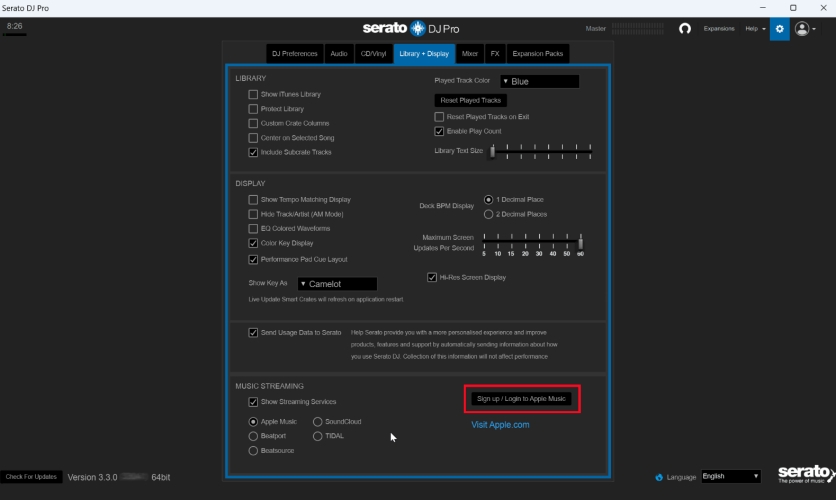Toggle Center on Selected Song
Image resolution: width=836 pixels, height=500 pixels.
click(x=253, y=138)
